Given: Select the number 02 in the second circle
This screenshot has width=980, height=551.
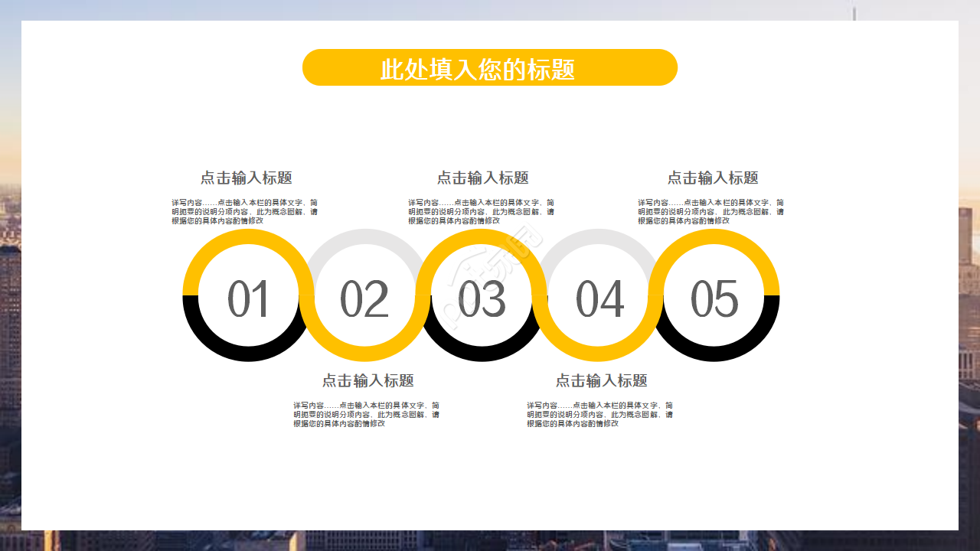Looking at the screenshot, I should pyautogui.click(x=364, y=299).
